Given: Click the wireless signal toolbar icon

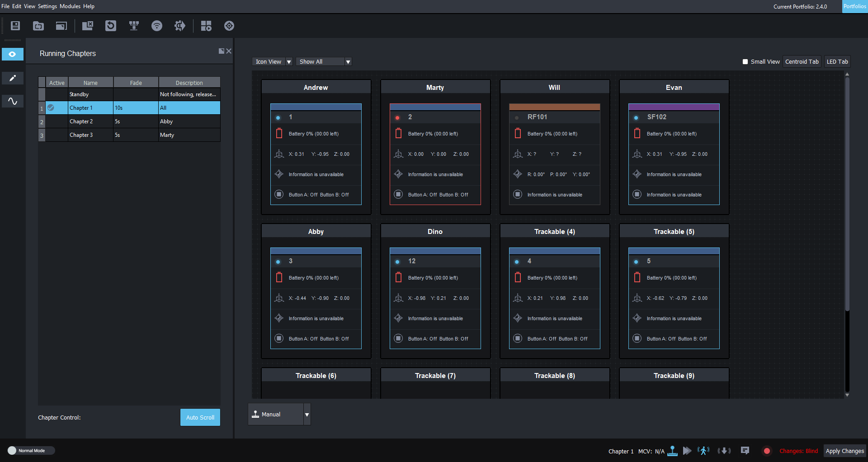Looking at the screenshot, I should point(156,26).
